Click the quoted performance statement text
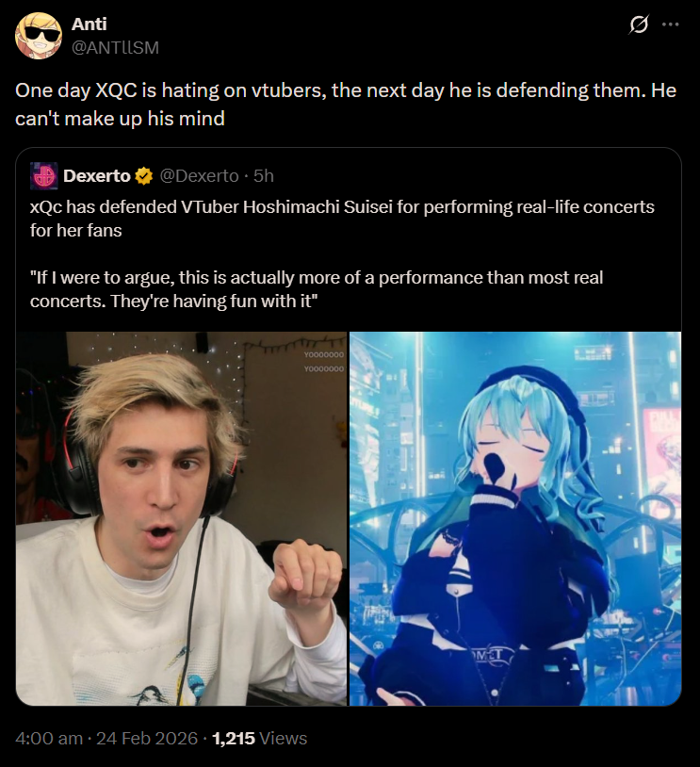 317,289
